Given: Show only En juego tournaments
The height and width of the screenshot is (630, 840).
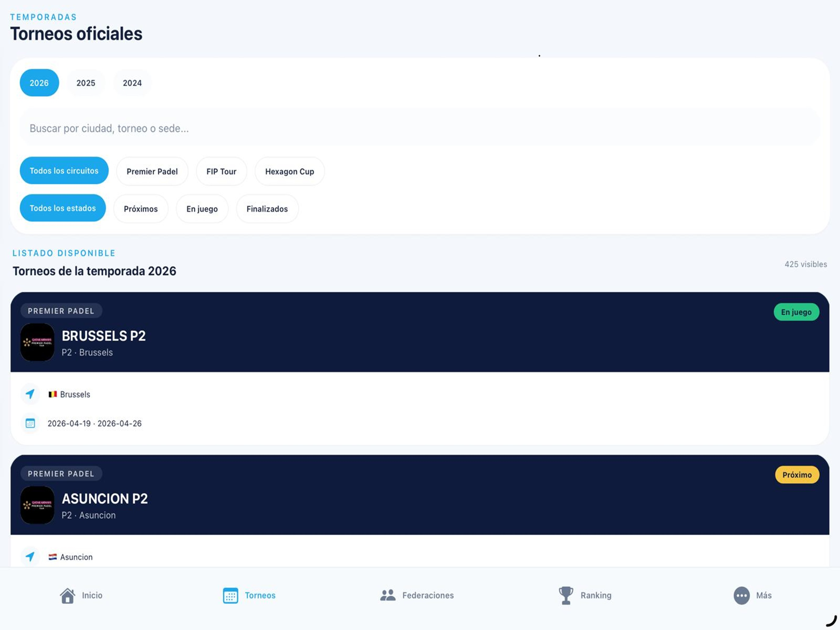Looking at the screenshot, I should pos(202,209).
